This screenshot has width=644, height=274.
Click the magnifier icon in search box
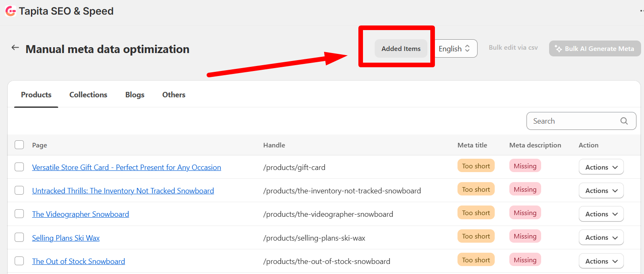pos(624,121)
